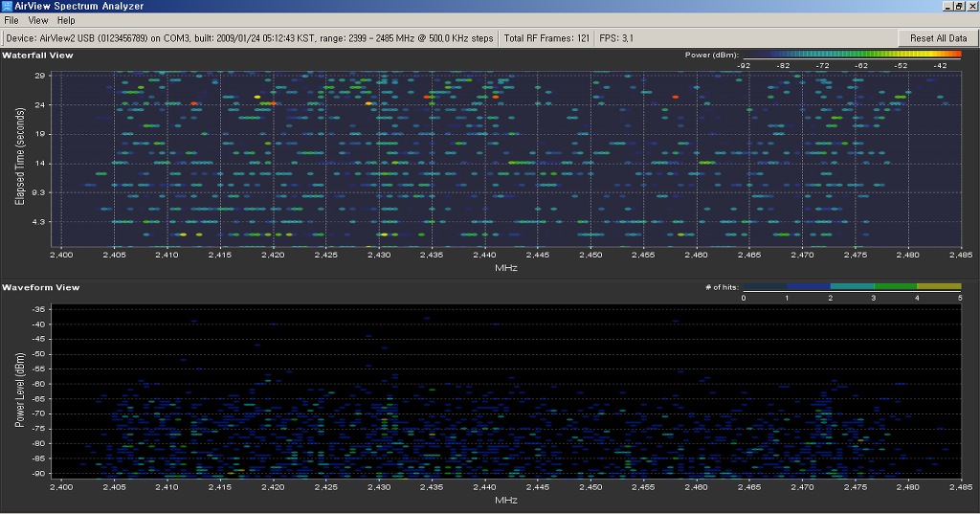Click the -92 value on power legend

[743, 66]
